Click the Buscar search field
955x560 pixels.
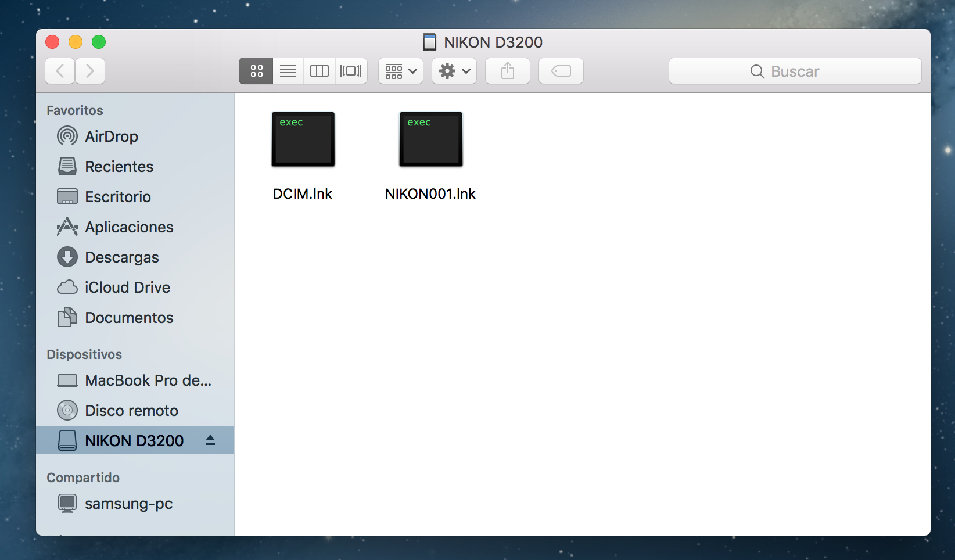click(x=795, y=71)
